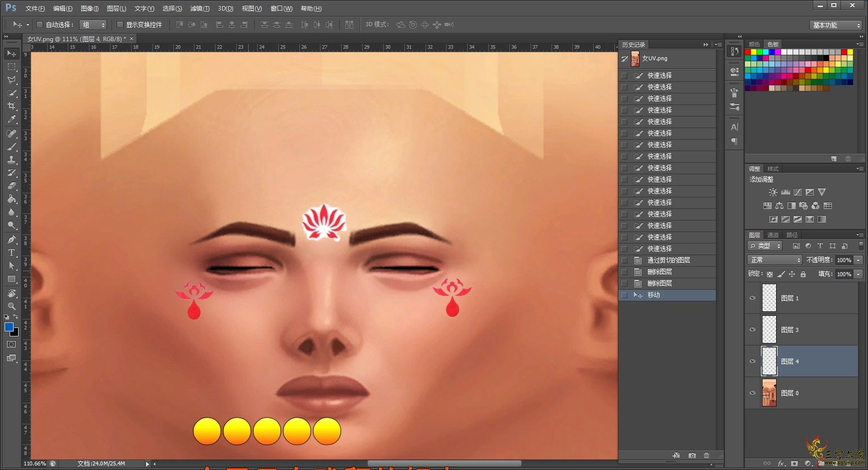Hide 图层 0 with its eye icon
The width and height of the screenshot is (868, 470).
752,393
